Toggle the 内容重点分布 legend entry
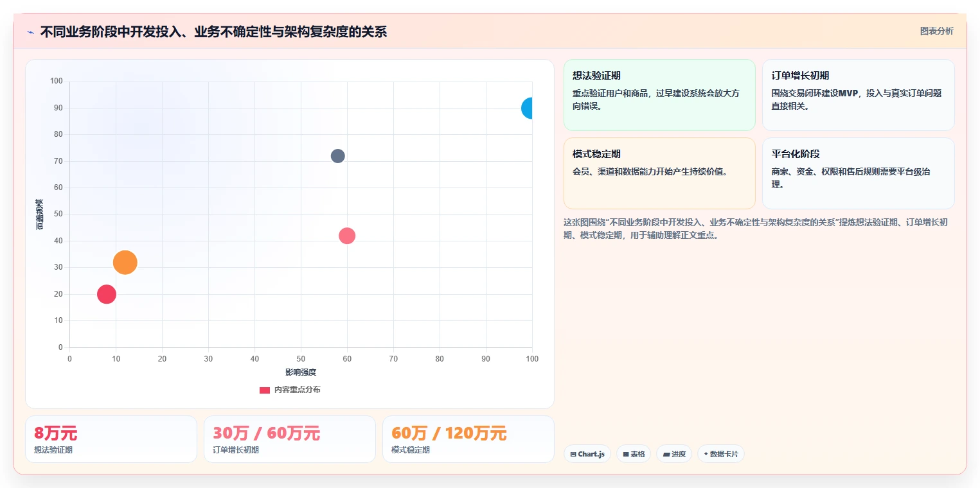 pyautogui.click(x=290, y=390)
